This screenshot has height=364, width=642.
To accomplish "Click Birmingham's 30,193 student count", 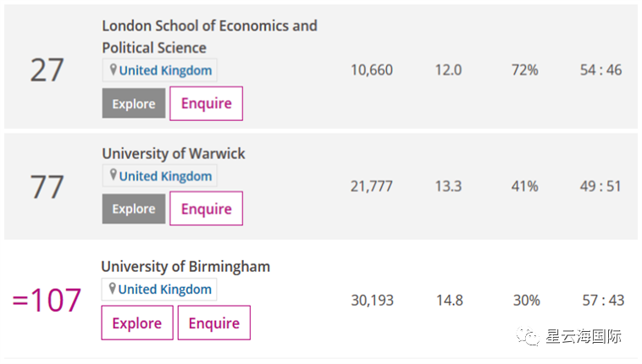I will [372, 301].
